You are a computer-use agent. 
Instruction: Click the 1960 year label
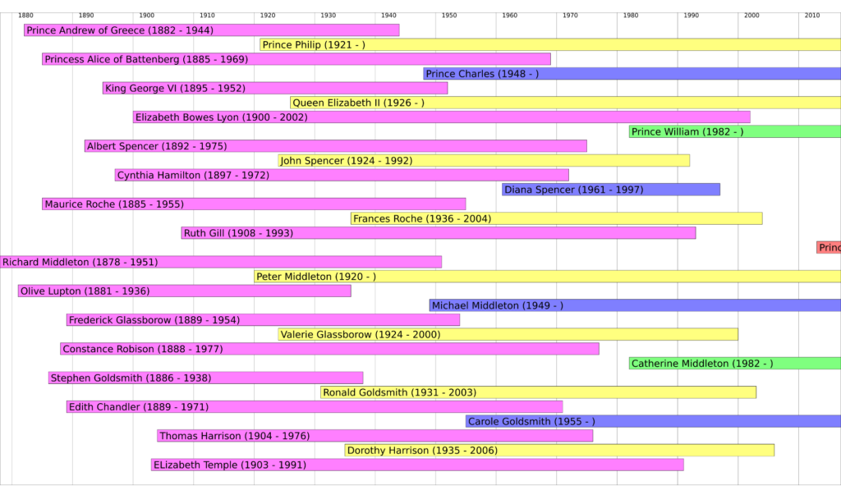coord(509,16)
